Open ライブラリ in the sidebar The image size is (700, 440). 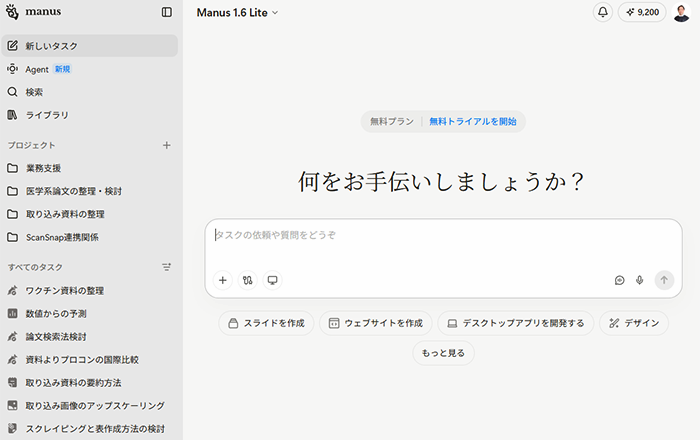pyautogui.click(x=90, y=115)
